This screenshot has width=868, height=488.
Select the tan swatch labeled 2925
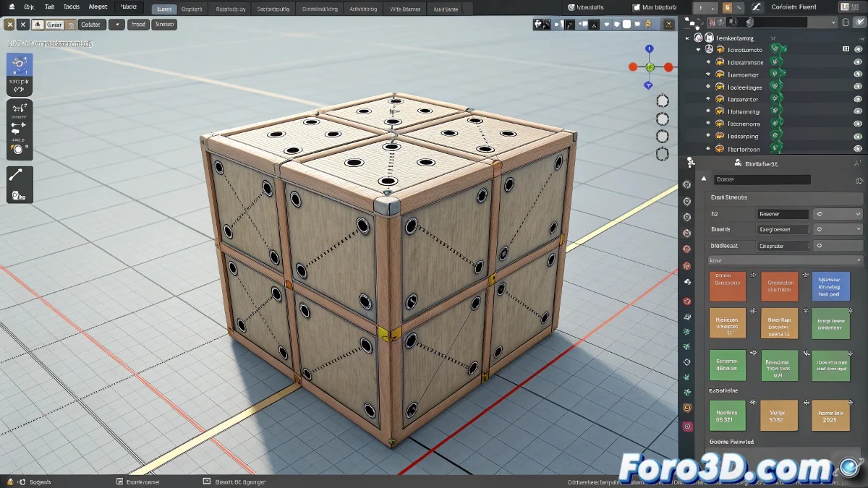coord(830,415)
